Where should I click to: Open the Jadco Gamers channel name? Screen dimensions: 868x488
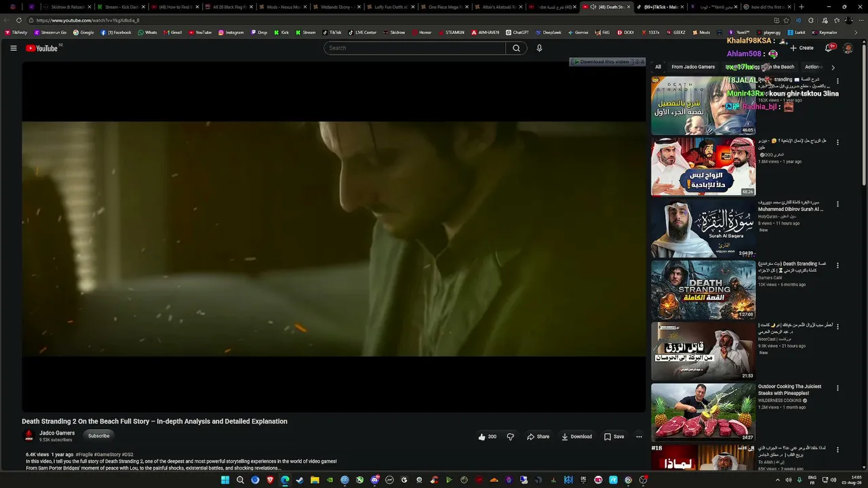(x=57, y=433)
